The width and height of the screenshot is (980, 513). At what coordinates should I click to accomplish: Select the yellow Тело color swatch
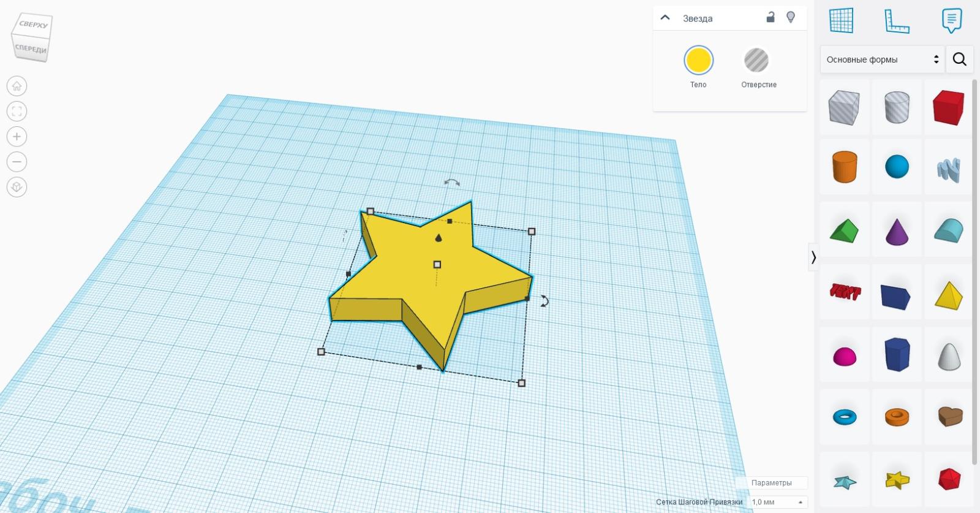point(698,60)
